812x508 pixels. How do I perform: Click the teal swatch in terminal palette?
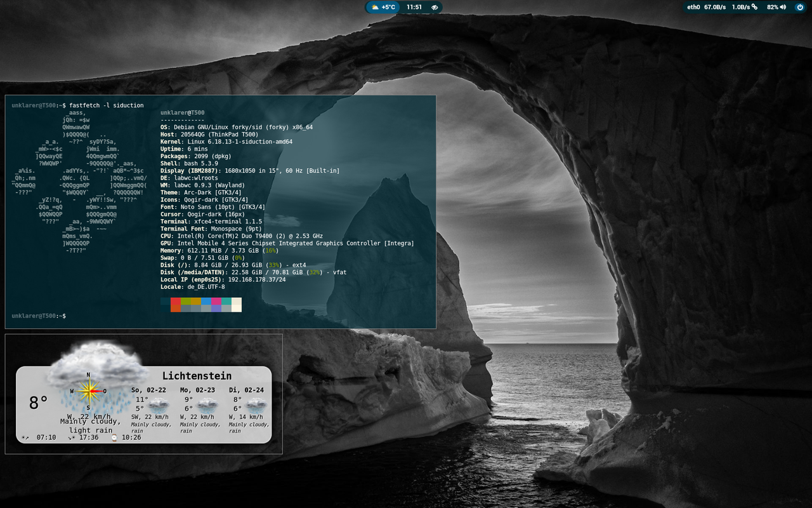(226, 301)
